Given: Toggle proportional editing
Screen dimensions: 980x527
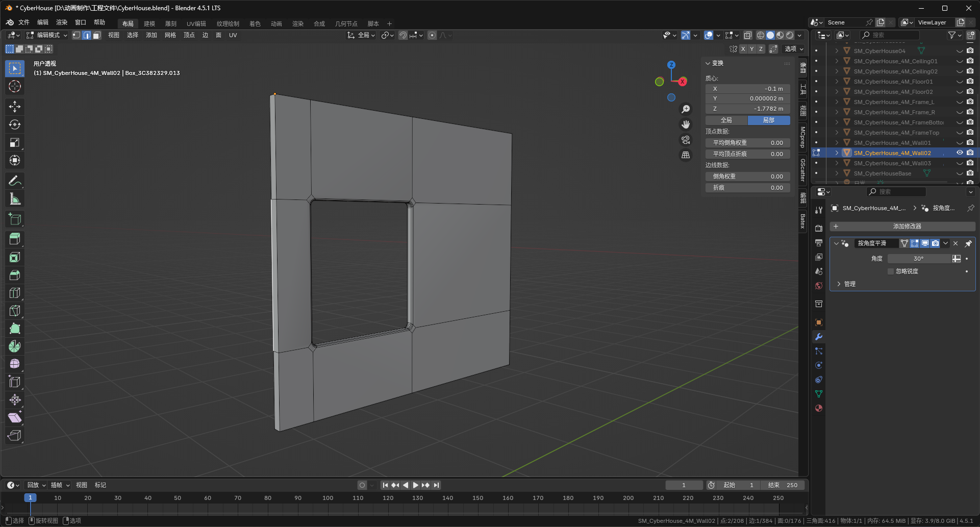Looking at the screenshot, I should click(x=432, y=35).
